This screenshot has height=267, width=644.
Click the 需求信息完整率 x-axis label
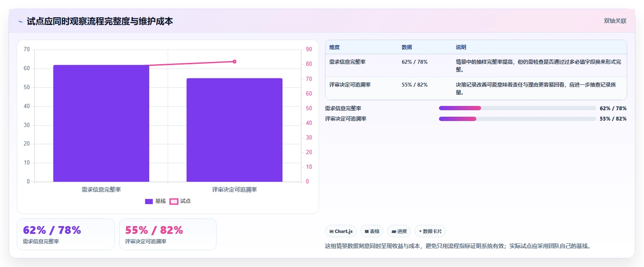(101, 189)
